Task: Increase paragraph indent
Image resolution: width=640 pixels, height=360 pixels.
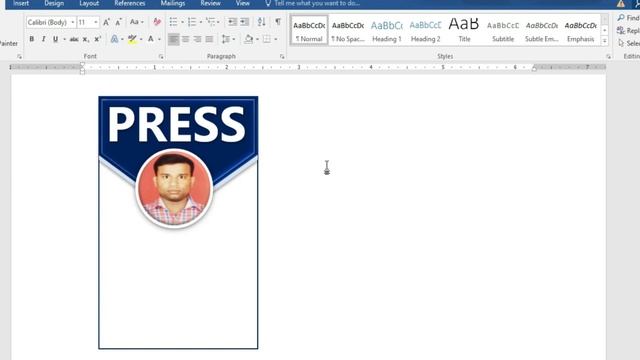Action: point(244,22)
